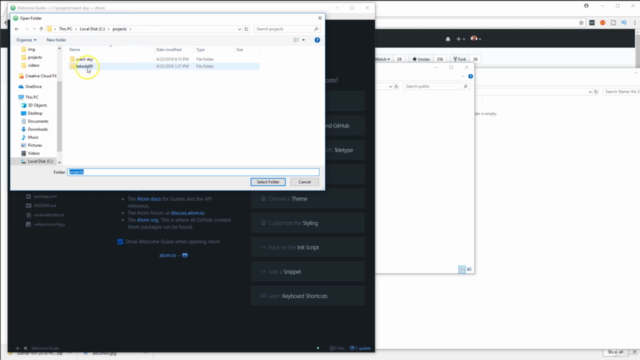Click the Local Disk (C:) breadcrumb segment
Viewport: 640px width, 360px height.
(x=92, y=29)
